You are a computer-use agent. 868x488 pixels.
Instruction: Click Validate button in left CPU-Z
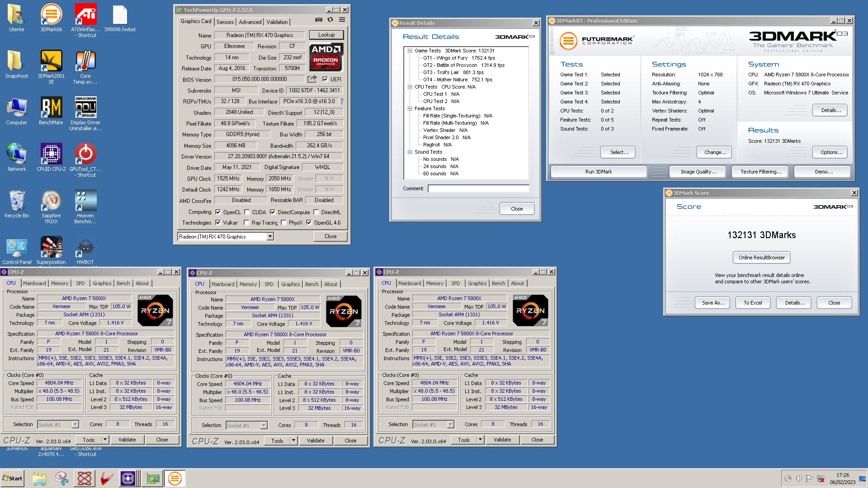tap(127, 440)
